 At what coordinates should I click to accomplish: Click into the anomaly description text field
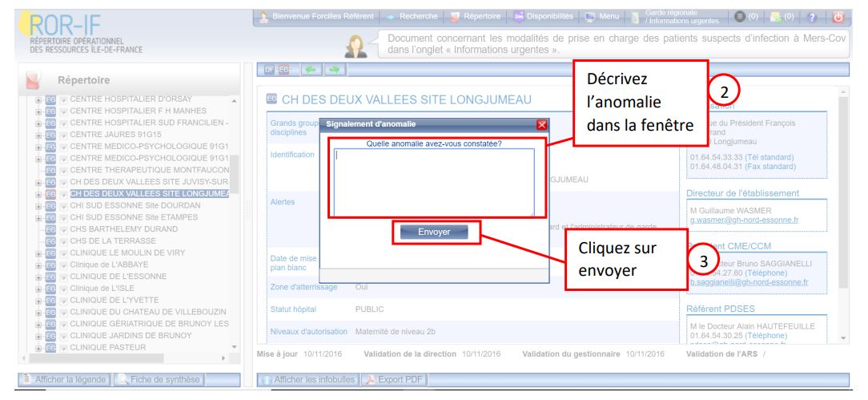(x=433, y=180)
